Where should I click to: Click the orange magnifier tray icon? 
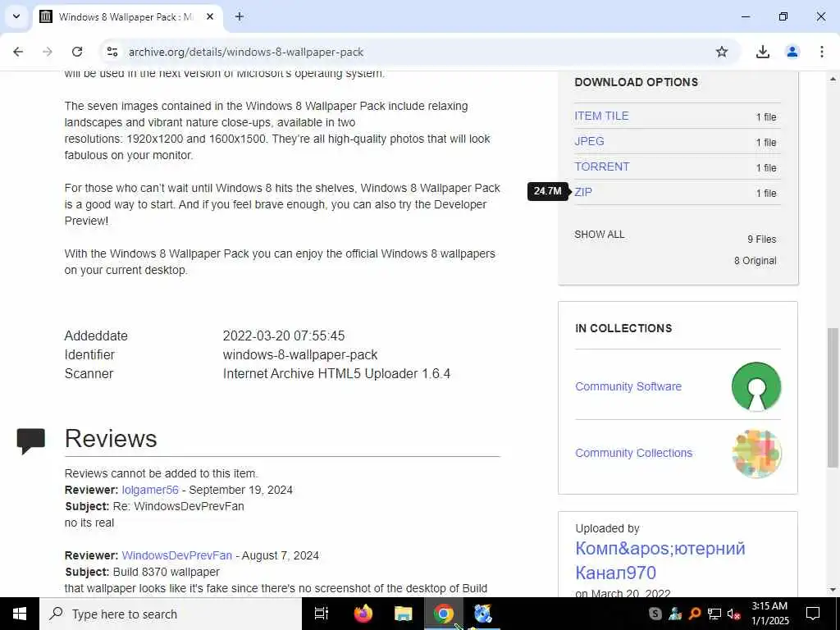tap(695, 614)
